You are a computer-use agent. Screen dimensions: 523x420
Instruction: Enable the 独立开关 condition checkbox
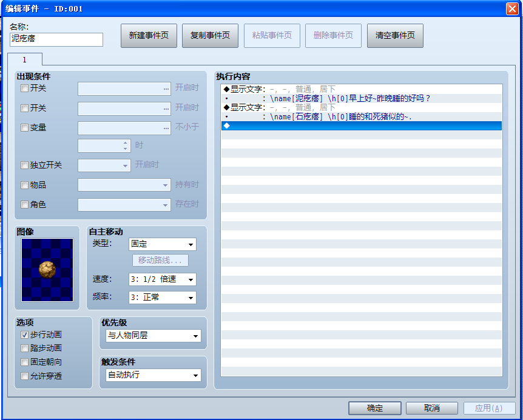[24, 165]
